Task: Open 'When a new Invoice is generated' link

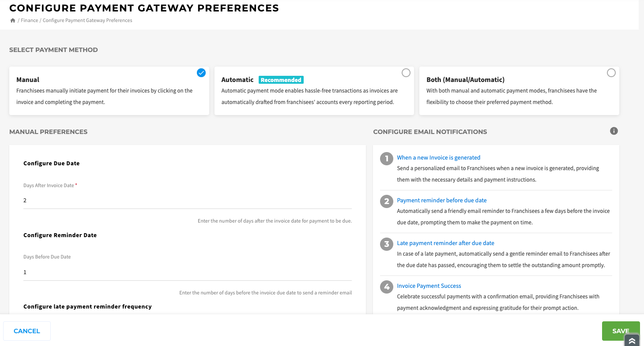Action: coord(439,157)
